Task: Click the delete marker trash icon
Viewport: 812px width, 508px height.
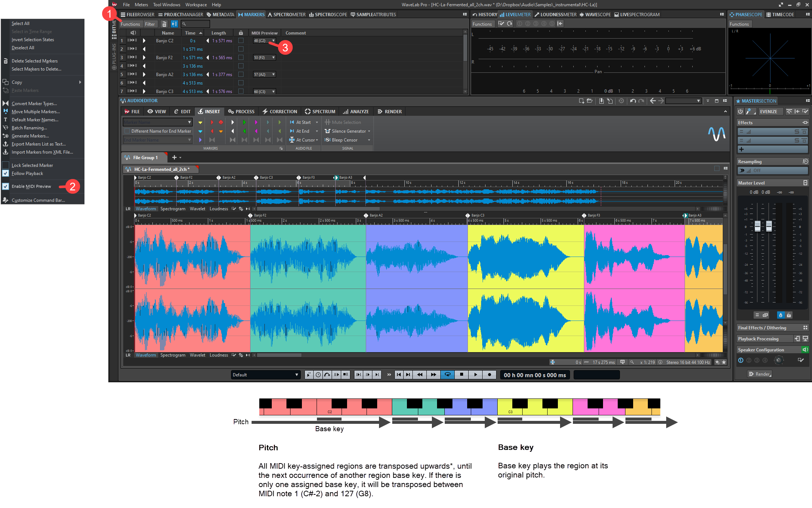Action: click(164, 24)
